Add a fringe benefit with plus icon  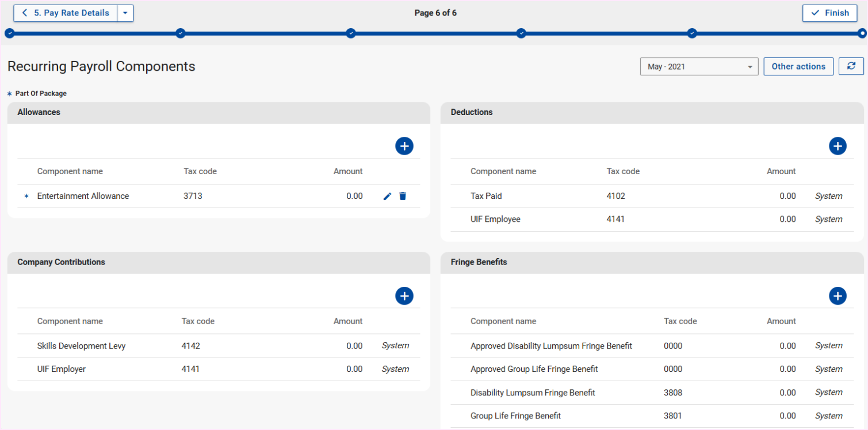(x=838, y=295)
